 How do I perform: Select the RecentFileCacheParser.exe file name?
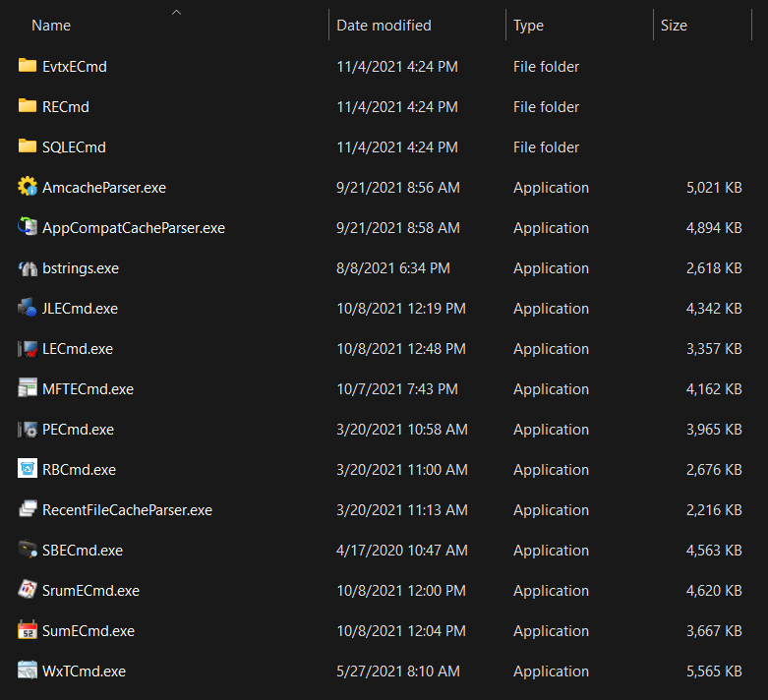coord(128,510)
